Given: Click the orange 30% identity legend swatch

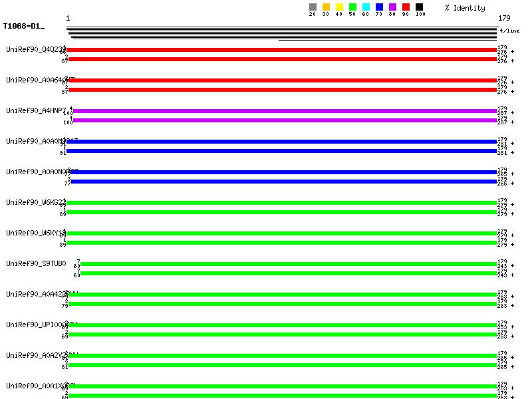Looking at the screenshot, I should 326,7.
